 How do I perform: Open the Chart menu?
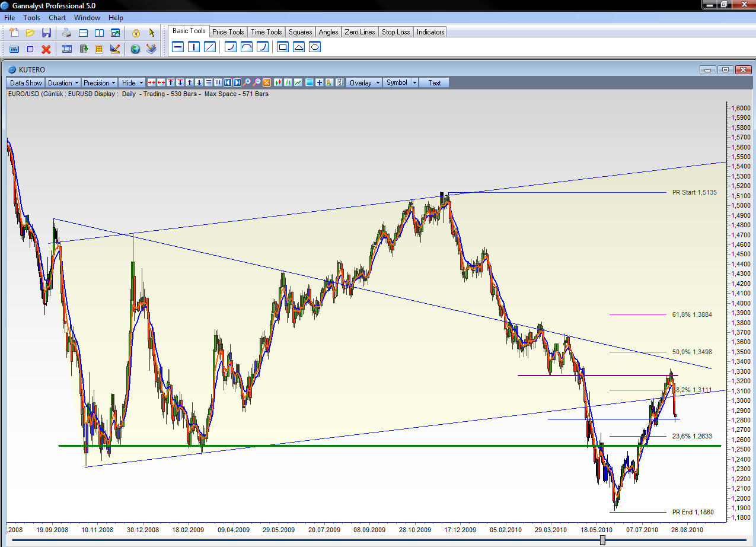(x=57, y=18)
